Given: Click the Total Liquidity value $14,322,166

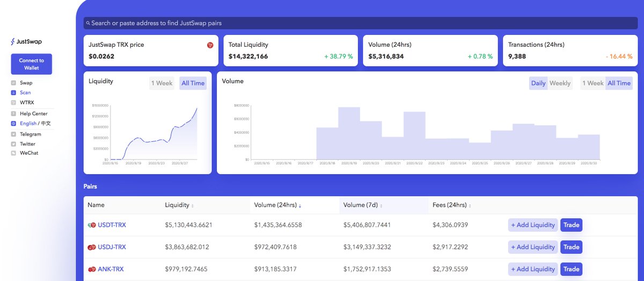Looking at the screenshot, I should click(248, 56).
